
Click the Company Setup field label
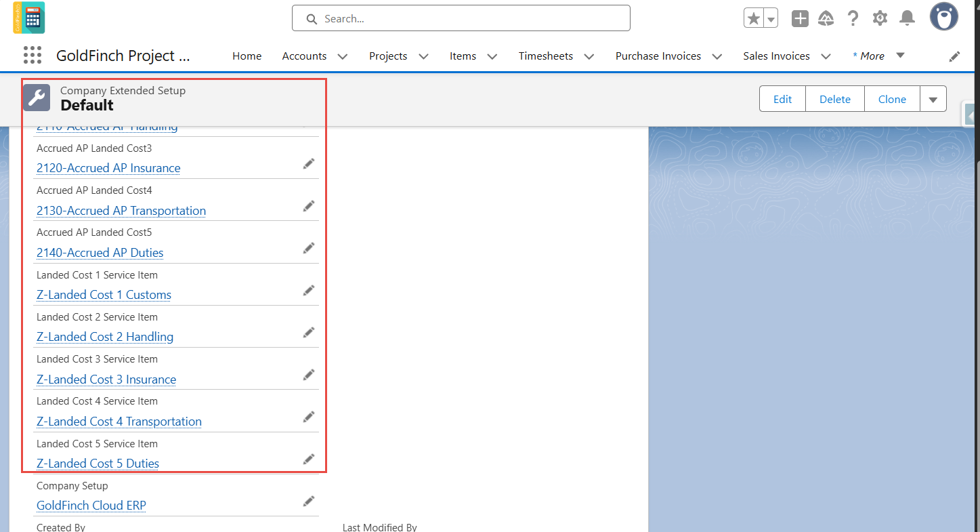(72, 486)
